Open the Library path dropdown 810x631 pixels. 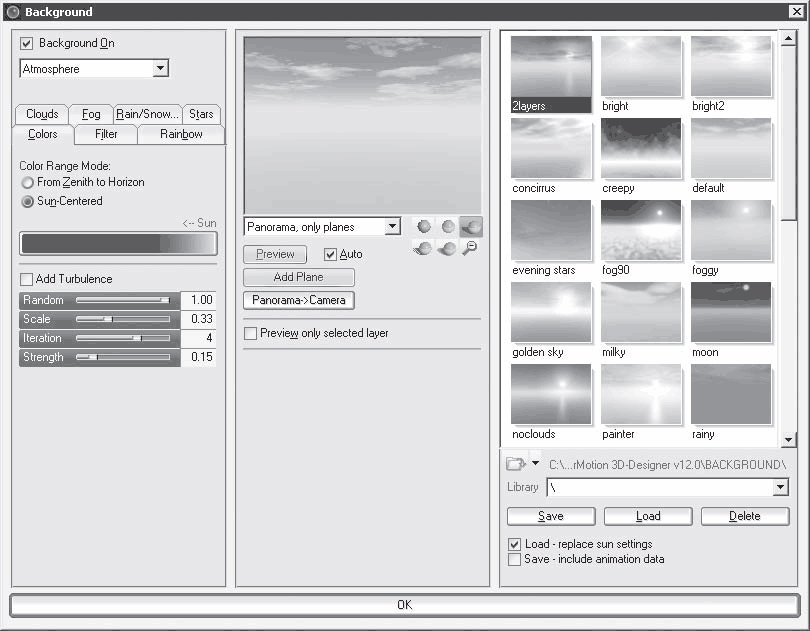(780, 487)
